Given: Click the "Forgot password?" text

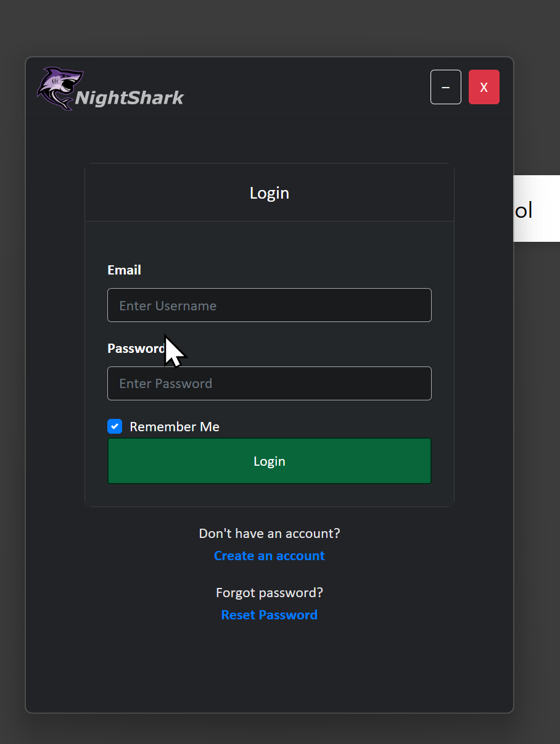Looking at the screenshot, I should coord(270,593).
